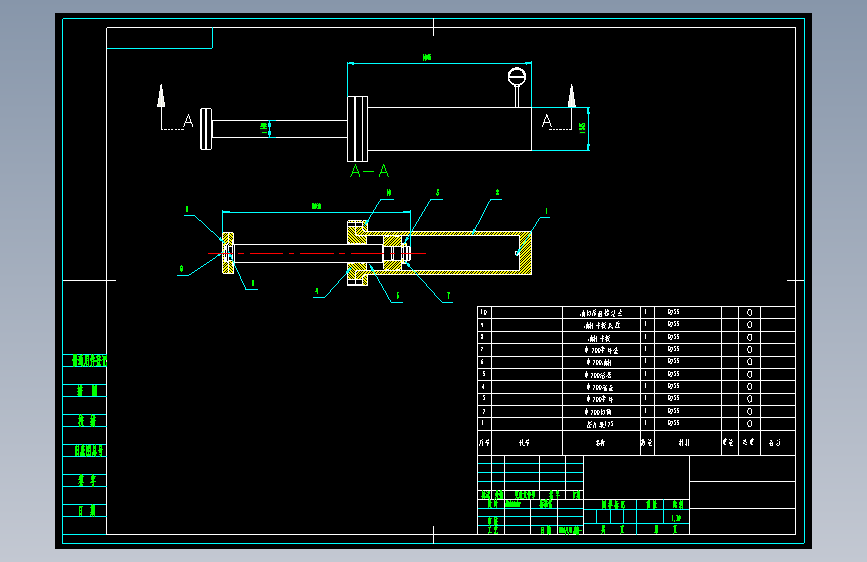Click the Q235 material cell in row 10
Viewport: 867px width, 562px height.
[688, 313]
